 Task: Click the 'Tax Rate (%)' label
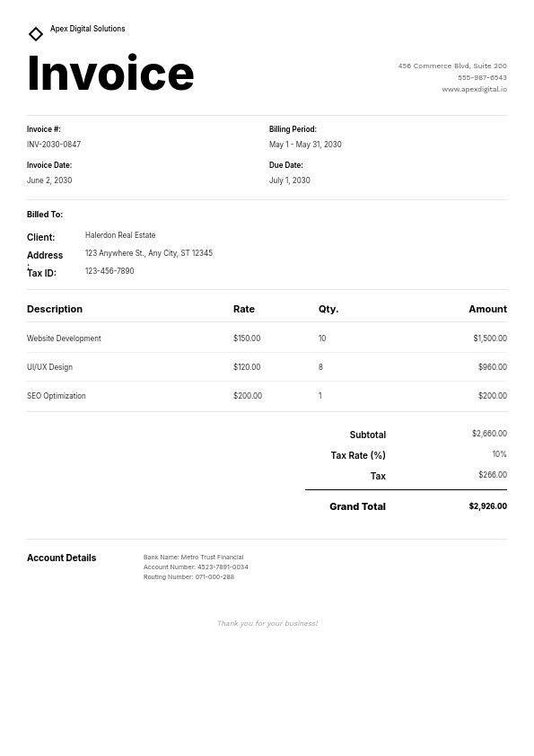point(358,455)
